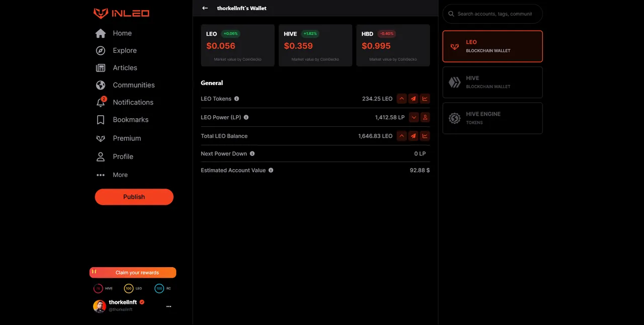Show info for Next Power Down
Image resolution: width=644 pixels, height=325 pixels.
(252, 153)
